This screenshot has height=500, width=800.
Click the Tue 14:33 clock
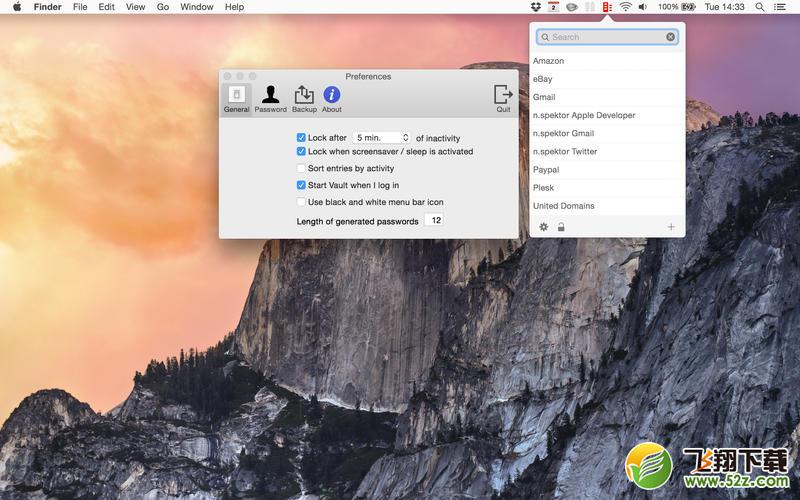point(724,7)
